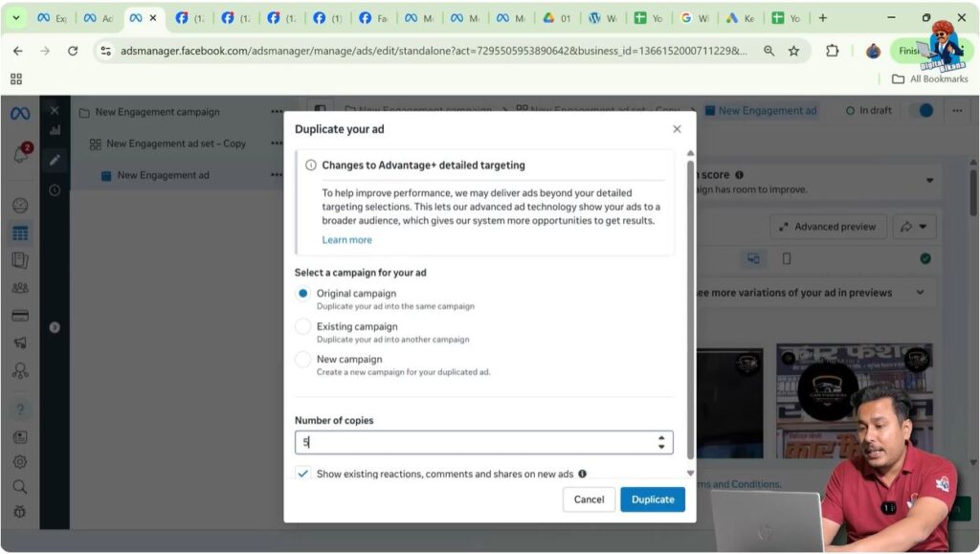
Task: Select the Existing campaign radio button
Action: pyautogui.click(x=303, y=326)
